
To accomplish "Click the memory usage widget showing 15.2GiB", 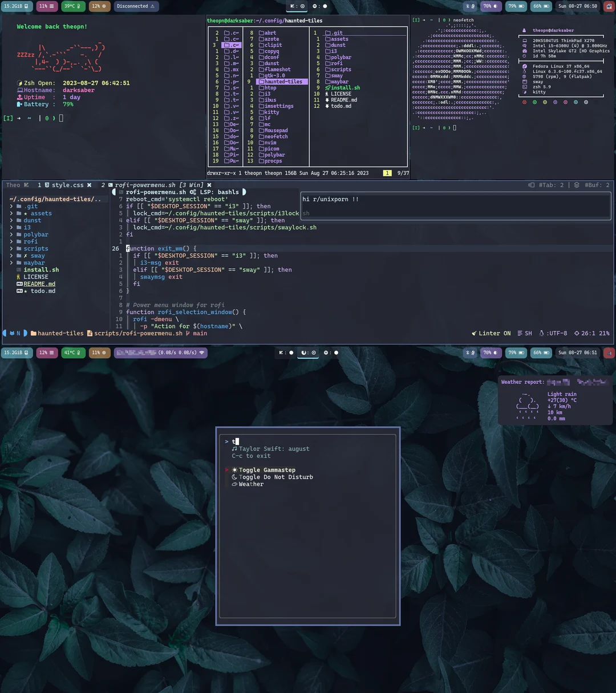I will pyautogui.click(x=17, y=6).
